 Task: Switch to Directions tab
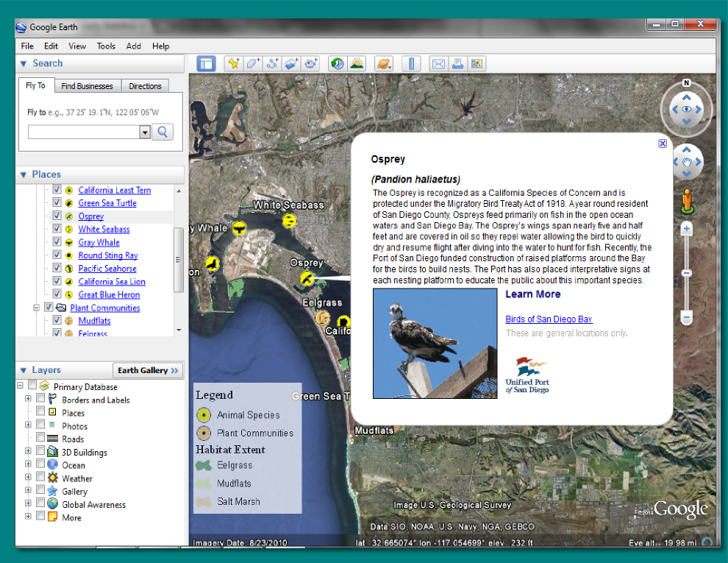point(145,86)
